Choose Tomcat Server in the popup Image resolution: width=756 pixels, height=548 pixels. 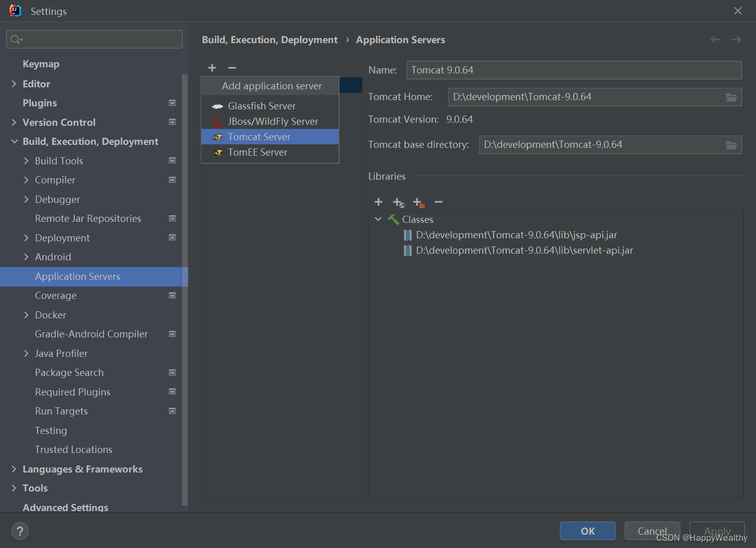(270, 137)
